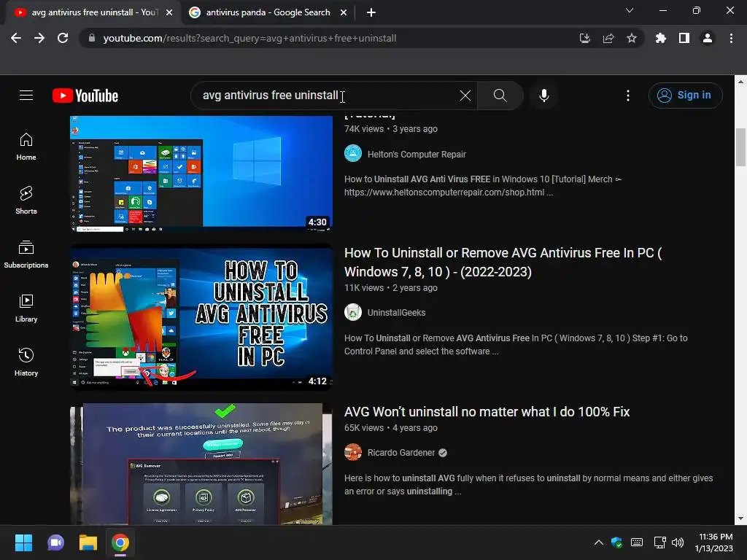Screen dimensions: 747x560
Task: Open video titled AVG Won't uninstall no matter
Action: click(487, 412)
